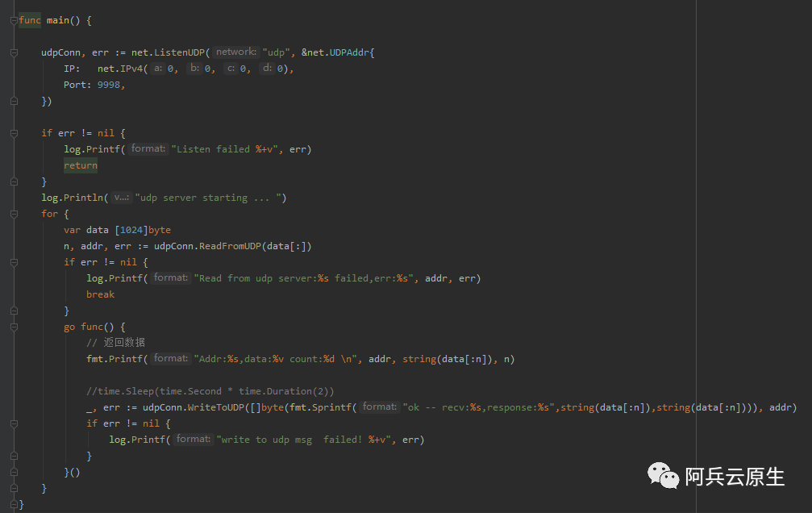This screenshot has height=513, width=812.
Task: Collapse the udpConn ListenUDP block fold marker
Action: click(14, 52)
